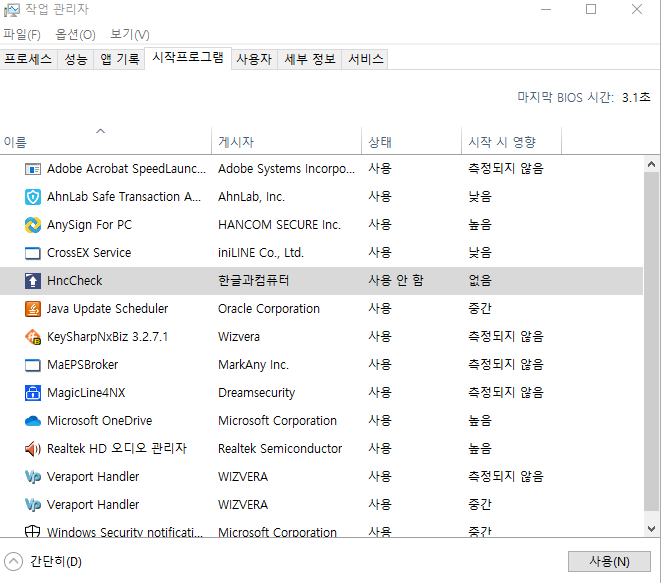The height and width of the screenshot is (583, 661).
Task: Click the MaEPSBroker window icon
Action: click(x=33, y=365)
